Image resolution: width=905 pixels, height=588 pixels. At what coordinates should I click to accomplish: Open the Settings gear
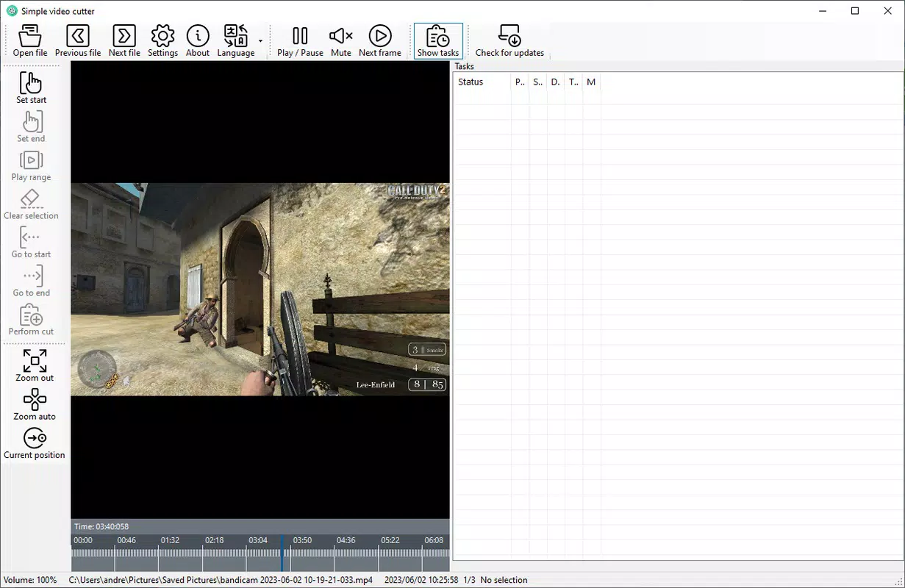tap(162, 41)
